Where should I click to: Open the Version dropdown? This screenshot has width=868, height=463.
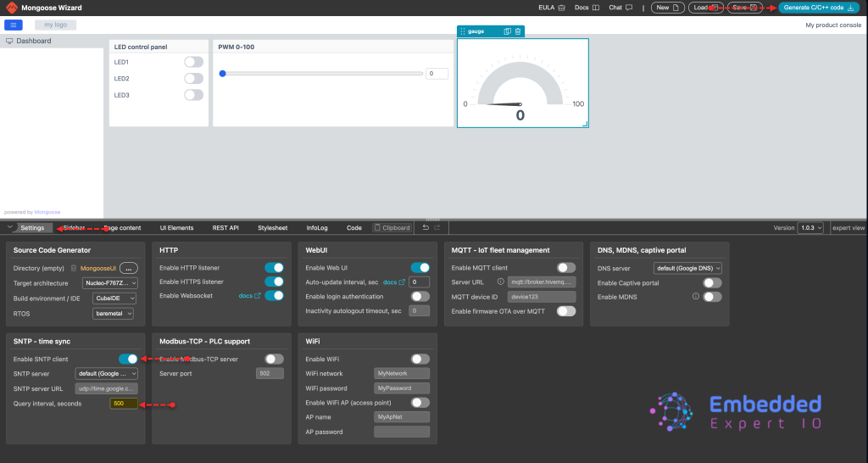coord(810,227)
